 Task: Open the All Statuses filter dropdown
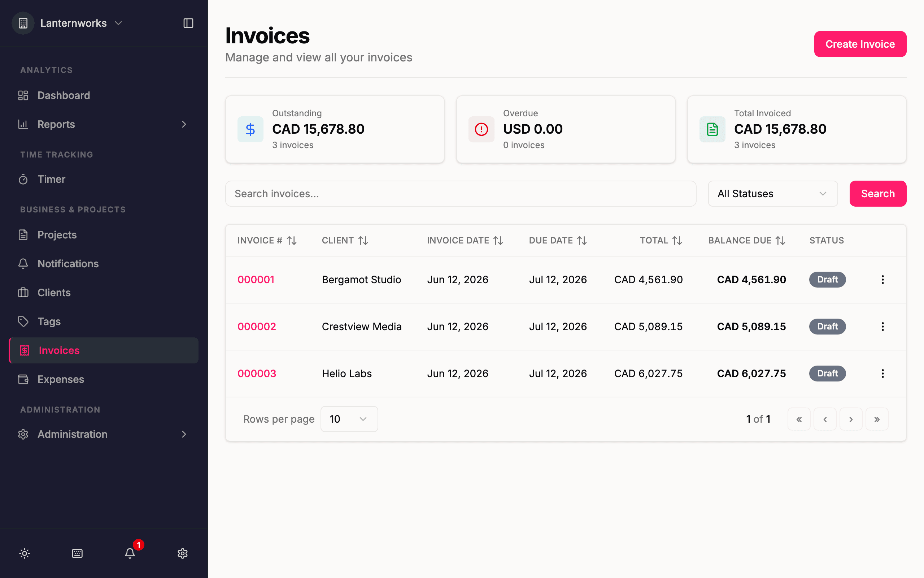[x=773, y=193]
